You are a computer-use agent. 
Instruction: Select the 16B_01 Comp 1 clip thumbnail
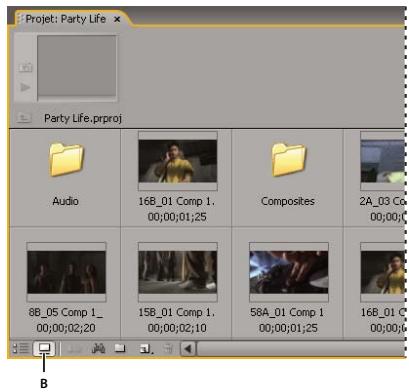coord(178,161)
